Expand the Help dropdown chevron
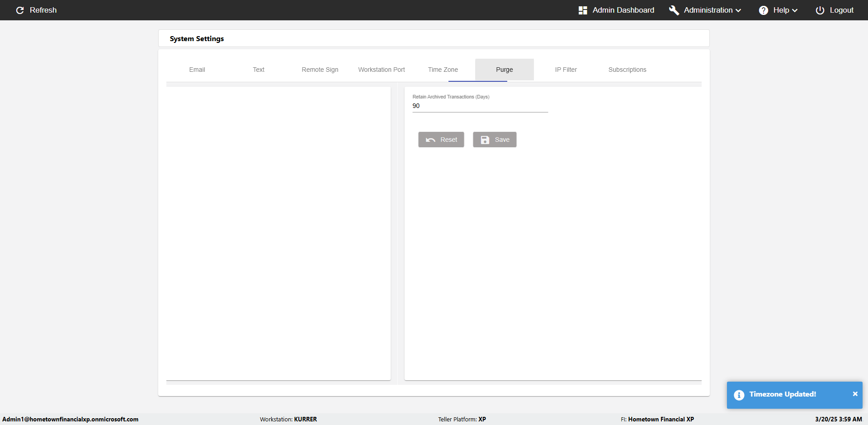 (x=795, y=10)
